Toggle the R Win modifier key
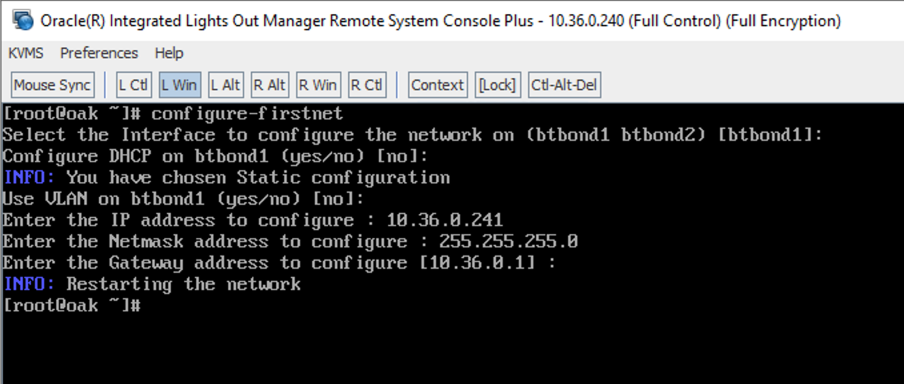Screen dimensions: 904x384 click(318, 85)
